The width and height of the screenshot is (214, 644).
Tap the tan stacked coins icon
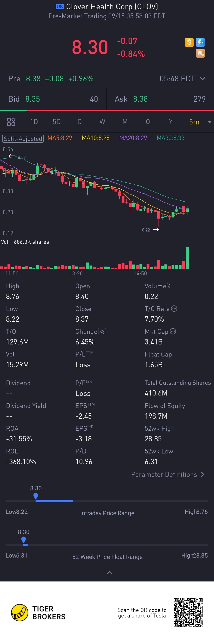point(200,53)
